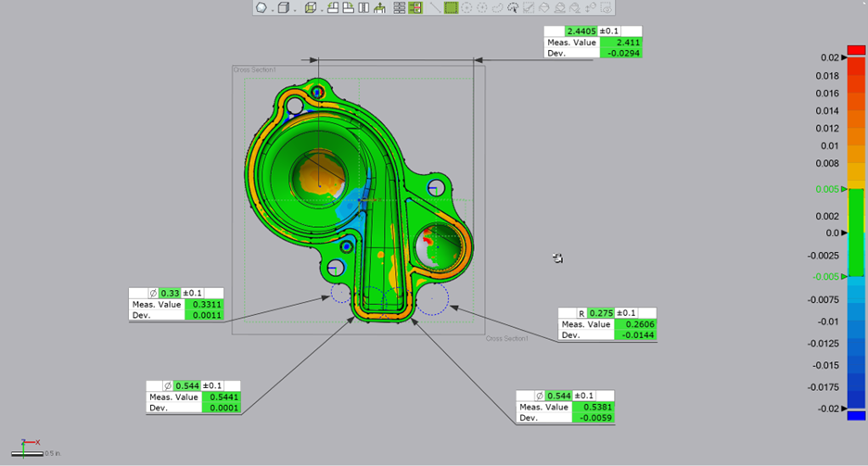This screenshot has width=868, height=466.
Task: Click the second paint bucket tool icon
Action: 560,7
